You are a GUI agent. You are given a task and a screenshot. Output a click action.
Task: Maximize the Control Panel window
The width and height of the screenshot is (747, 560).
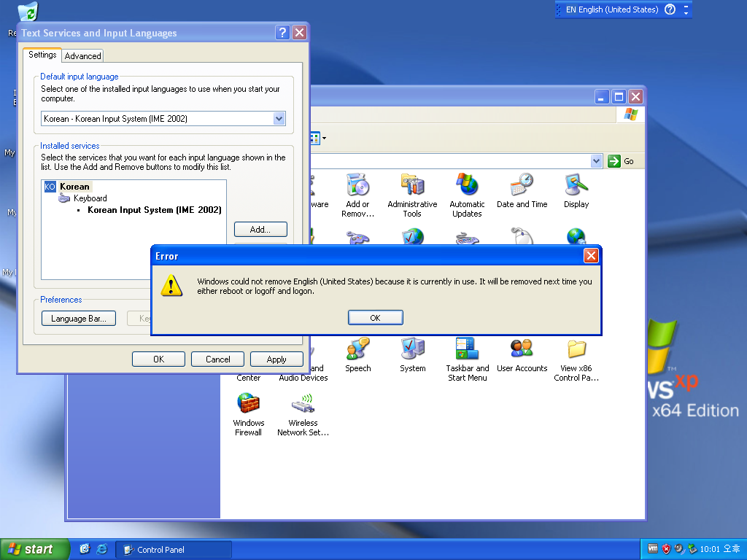click(x=619, y=97)
